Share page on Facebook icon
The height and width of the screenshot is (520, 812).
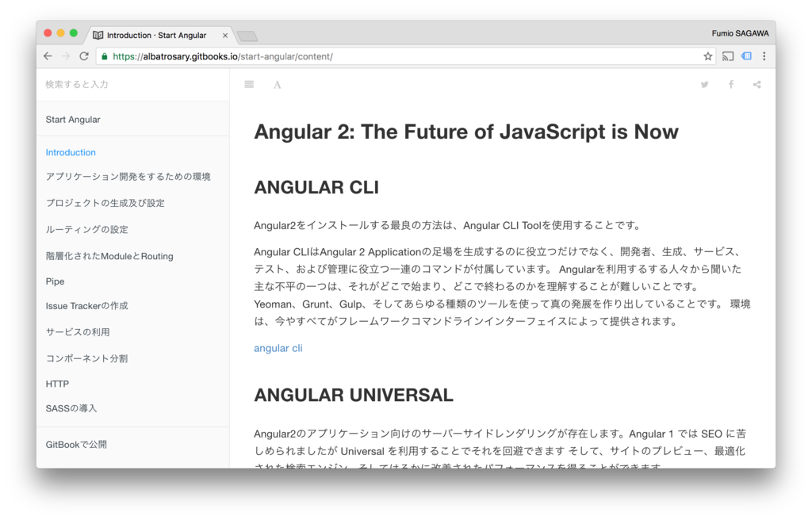click(x=730, y=85)
